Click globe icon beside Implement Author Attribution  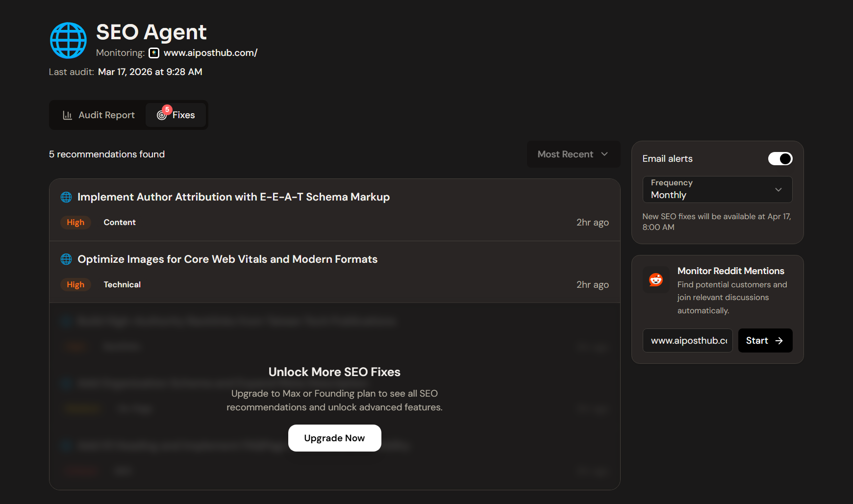[x=66, y=197]
